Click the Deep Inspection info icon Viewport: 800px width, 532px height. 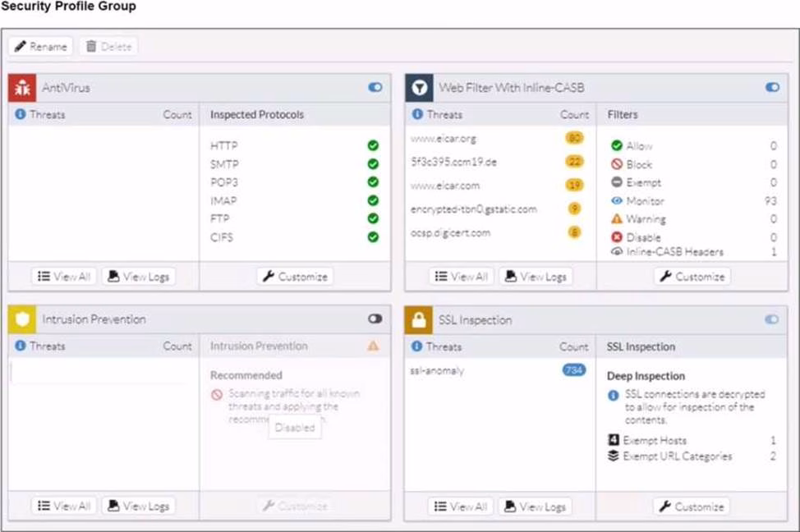tap(614, 395)
